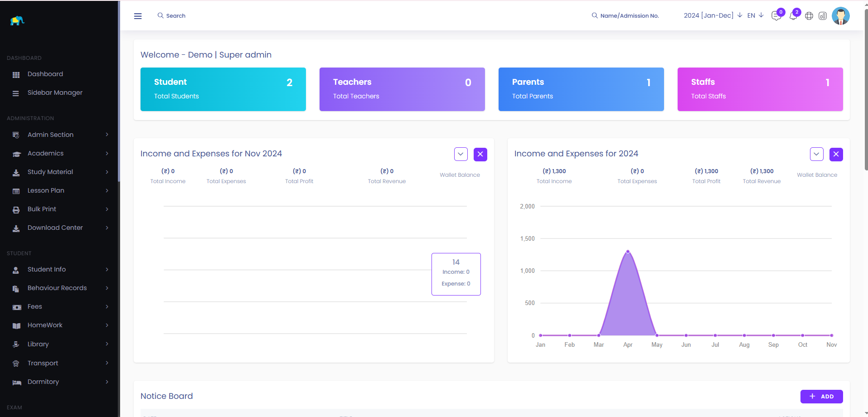The height and width of the screenshot is (417, 868).
Task: Open the user profile avatar
Action: click(x=840, y=16)
